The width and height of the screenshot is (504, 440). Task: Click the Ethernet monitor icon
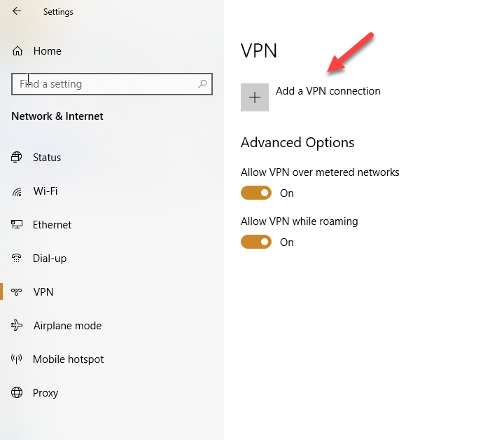point(17,225)
